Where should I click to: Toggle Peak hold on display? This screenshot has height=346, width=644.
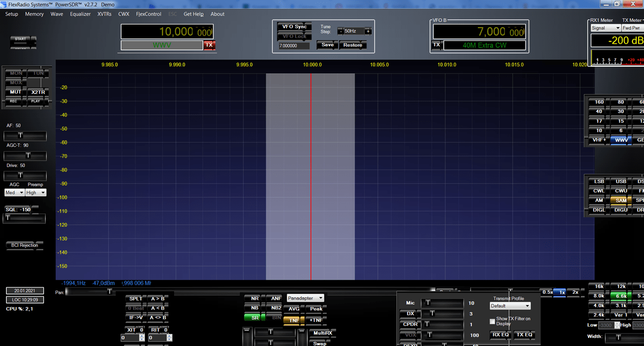click(316, 309)
